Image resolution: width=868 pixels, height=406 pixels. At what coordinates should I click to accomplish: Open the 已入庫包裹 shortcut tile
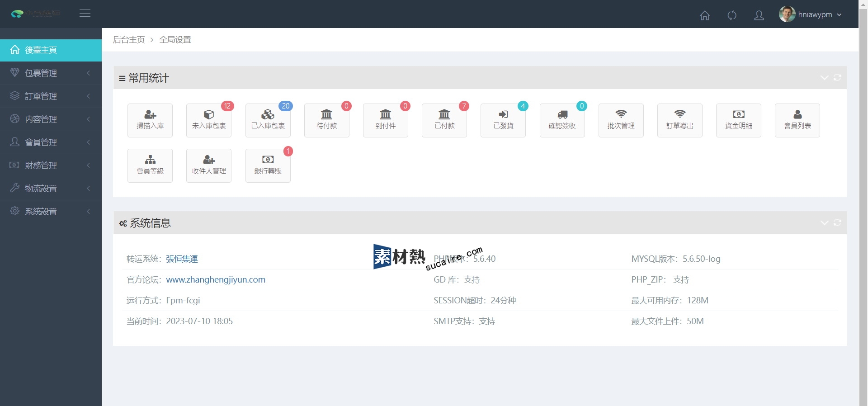[268, 120]
